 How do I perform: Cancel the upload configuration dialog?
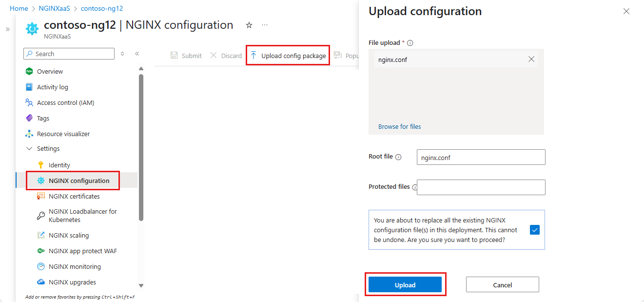coord(503,285)
